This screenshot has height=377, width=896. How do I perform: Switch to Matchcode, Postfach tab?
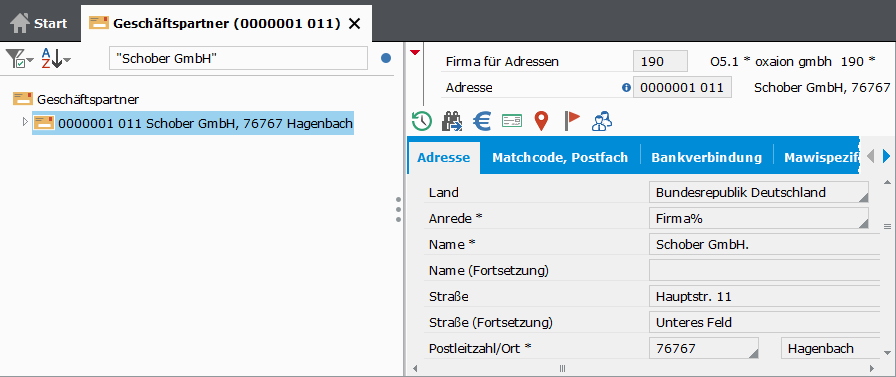click(560, 158)
